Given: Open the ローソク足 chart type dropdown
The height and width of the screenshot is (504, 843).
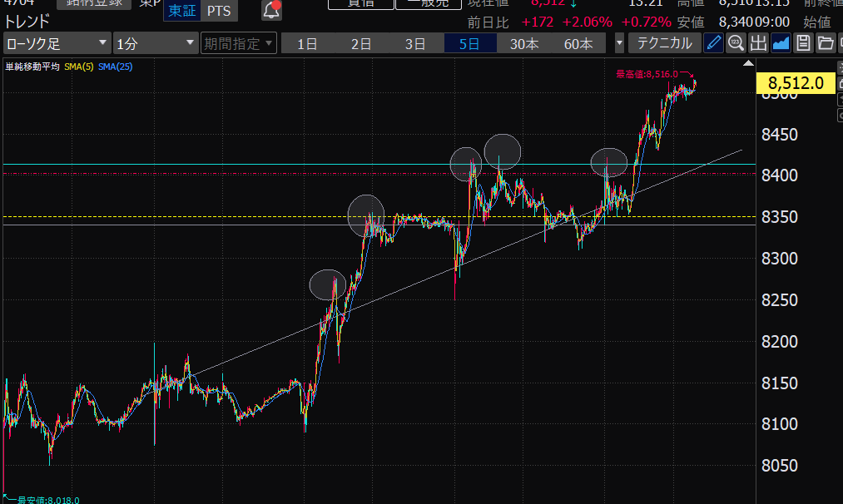Looking at the screenshot, I should point(57,43).
